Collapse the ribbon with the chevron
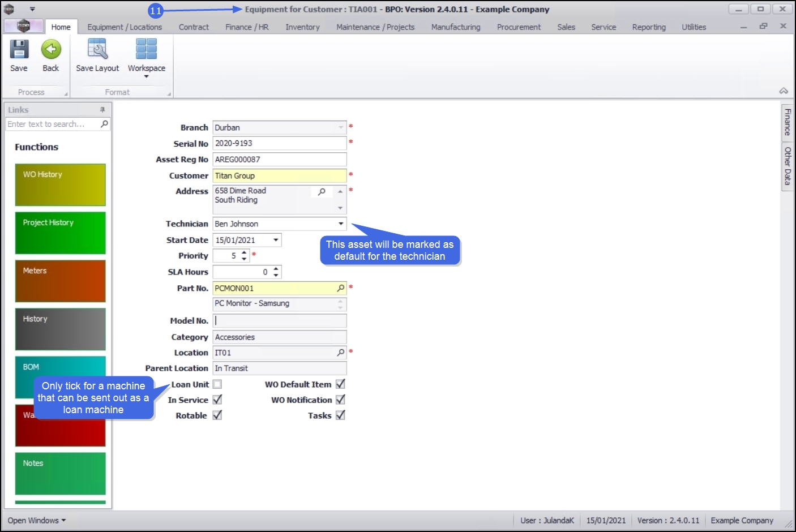The height and width of the screenshot is (532, 796). pos(784,91)
